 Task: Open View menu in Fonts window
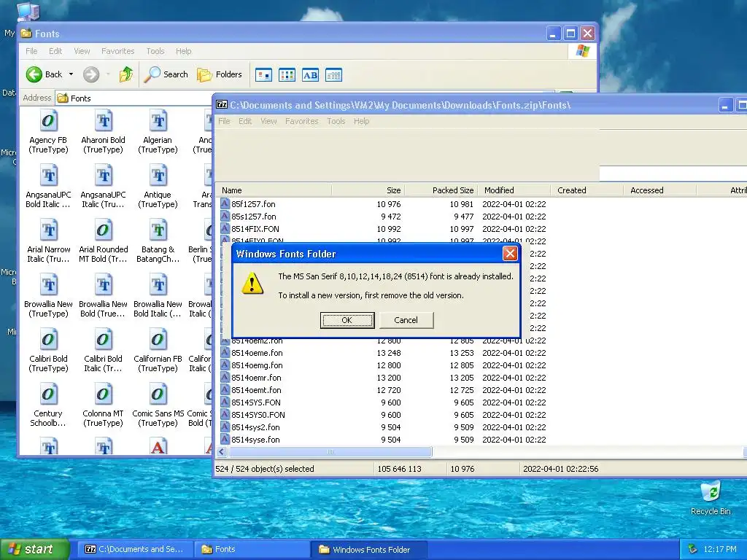(82, 51)
